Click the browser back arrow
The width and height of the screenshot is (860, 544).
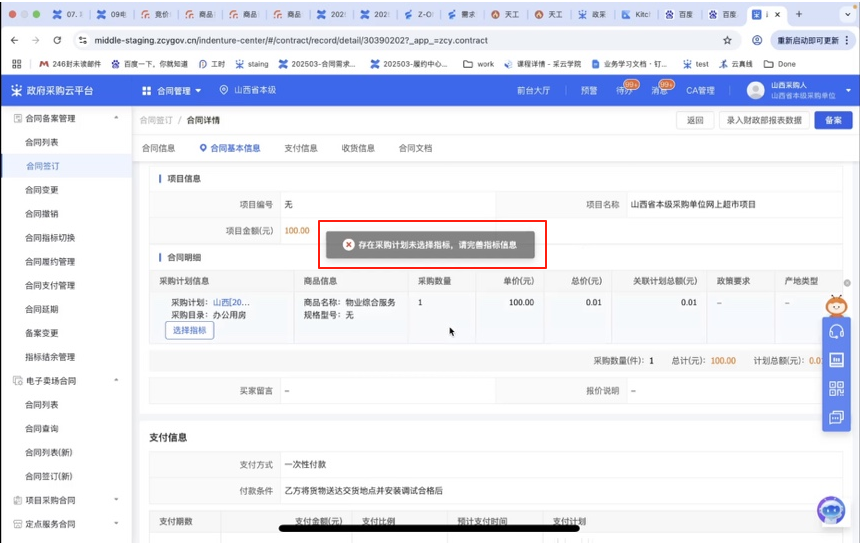[x=14, y=40]
